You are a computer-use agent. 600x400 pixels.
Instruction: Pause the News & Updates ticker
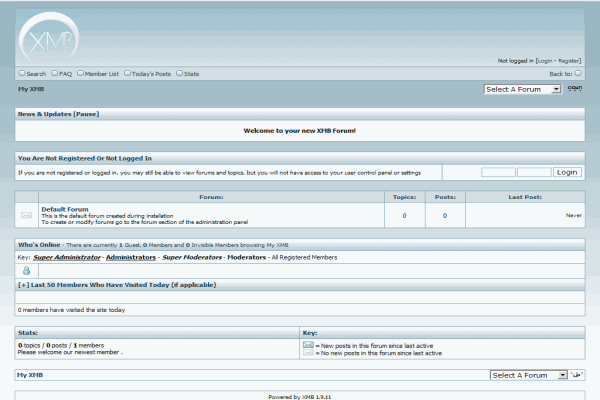pyautogui.click(x=85, y=114)
